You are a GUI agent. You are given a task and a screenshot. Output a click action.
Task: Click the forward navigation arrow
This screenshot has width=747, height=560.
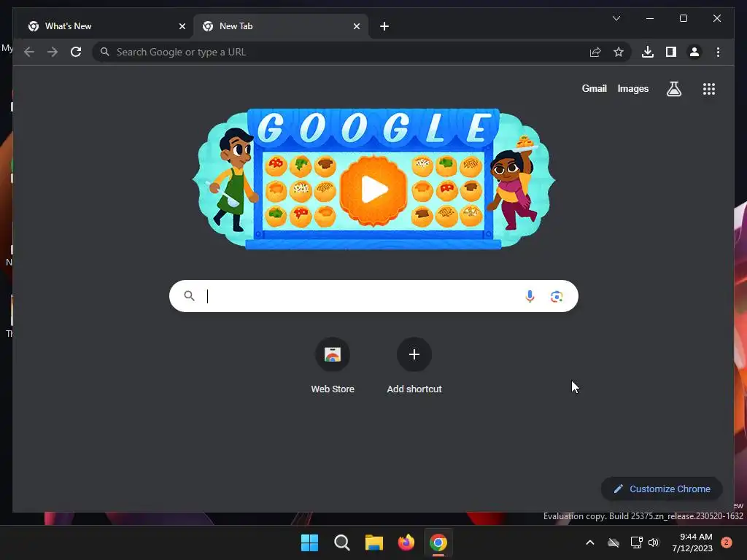pos(53,52)
